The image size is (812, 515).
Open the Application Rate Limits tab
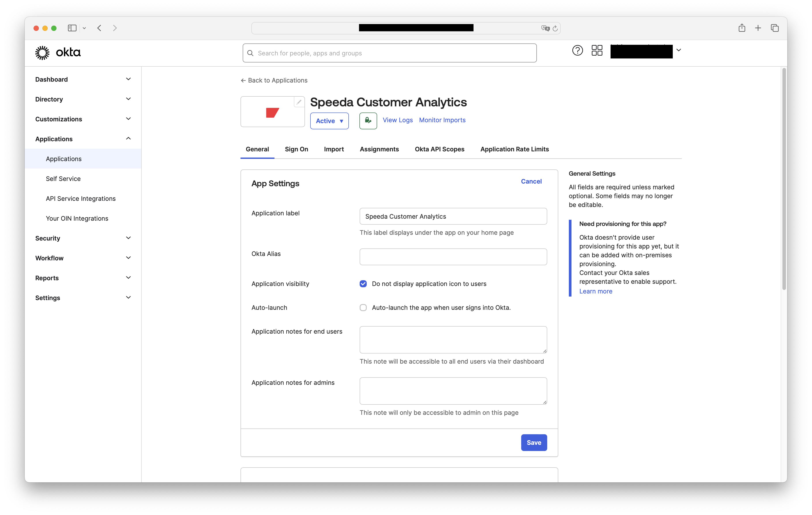(x=514, y=149)
